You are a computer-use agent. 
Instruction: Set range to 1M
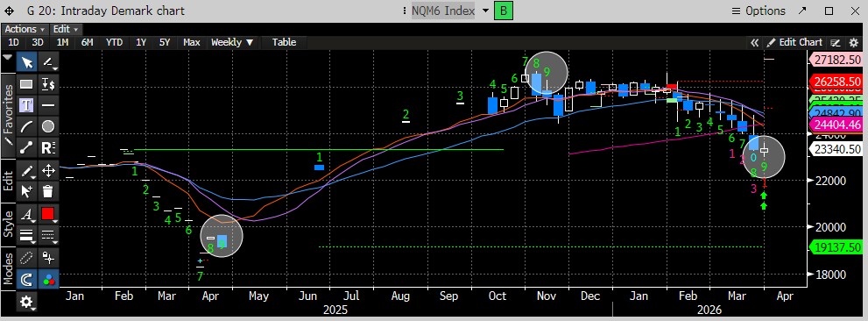point(62,42)
